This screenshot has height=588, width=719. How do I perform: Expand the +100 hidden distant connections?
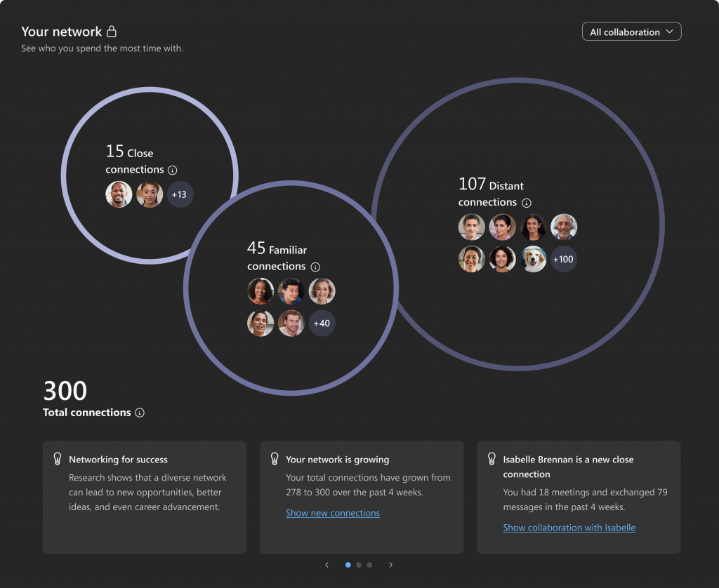pos(564,259)
